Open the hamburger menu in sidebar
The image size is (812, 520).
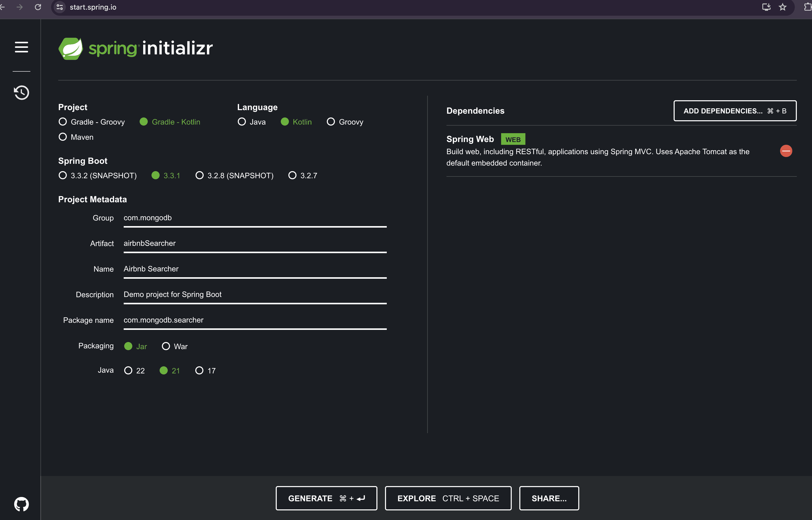[x=21, y=47]
